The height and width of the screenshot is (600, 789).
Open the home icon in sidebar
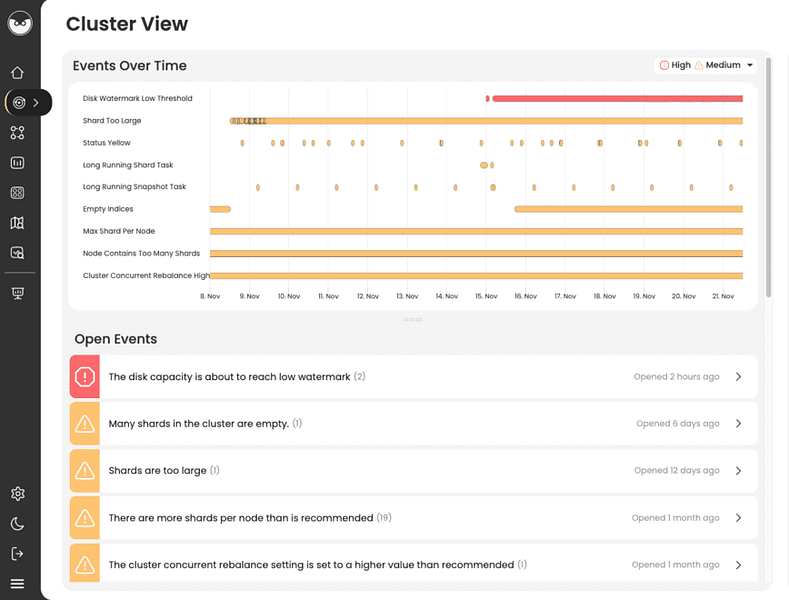[18, 72]
